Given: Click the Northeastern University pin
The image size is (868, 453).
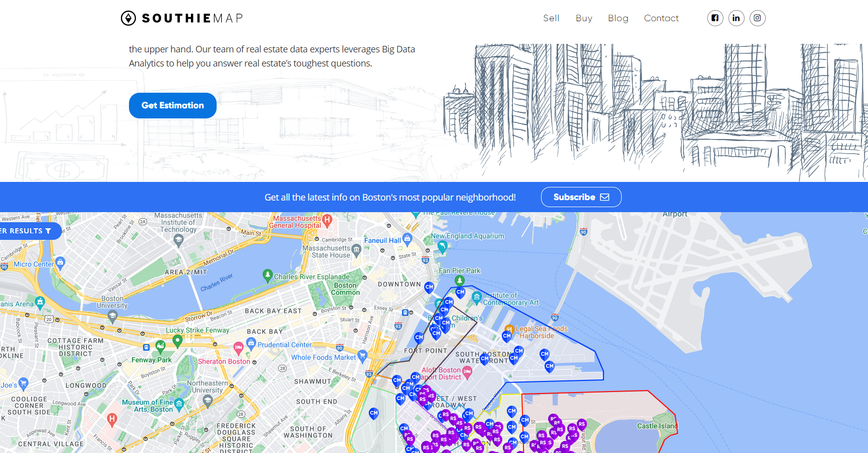Looking at the screenshot, I should (x=208, y=400).
